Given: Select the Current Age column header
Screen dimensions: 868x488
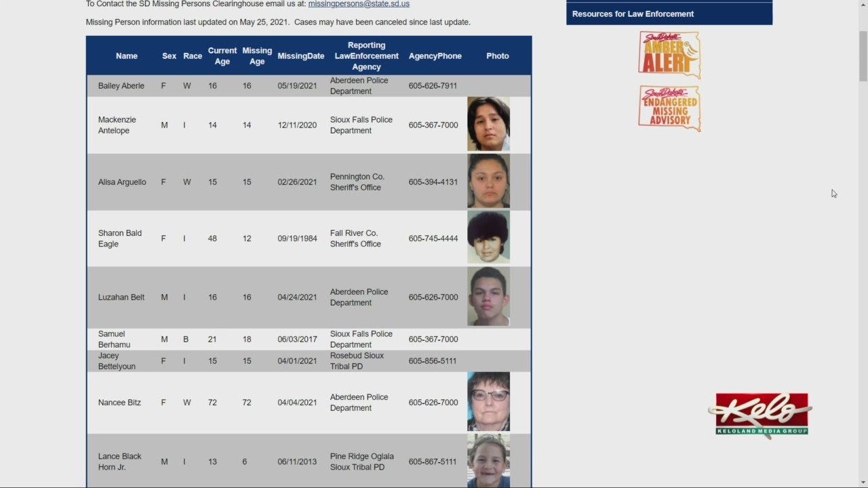Looking at the screenshot, I should click(x=222, y=56).
